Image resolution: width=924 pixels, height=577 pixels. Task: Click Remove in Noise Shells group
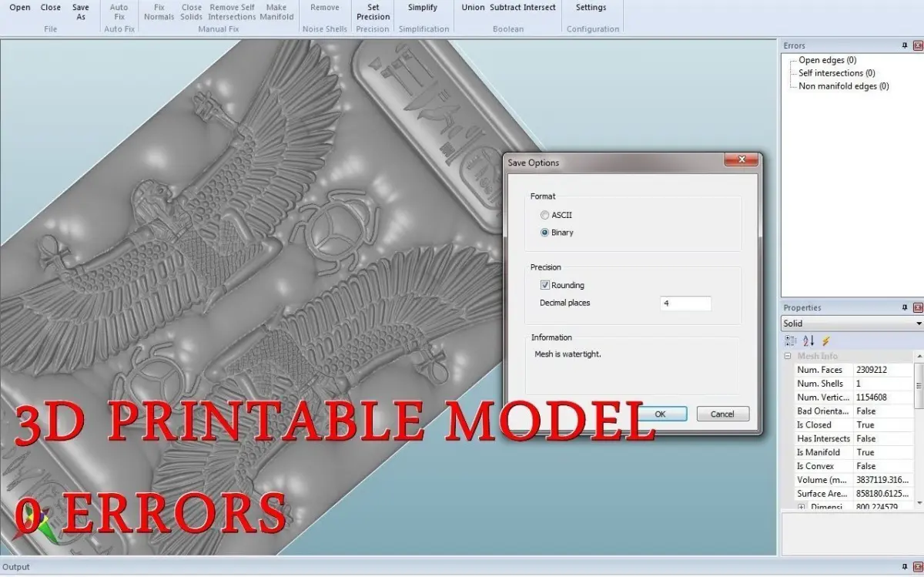tap(325, 8)
